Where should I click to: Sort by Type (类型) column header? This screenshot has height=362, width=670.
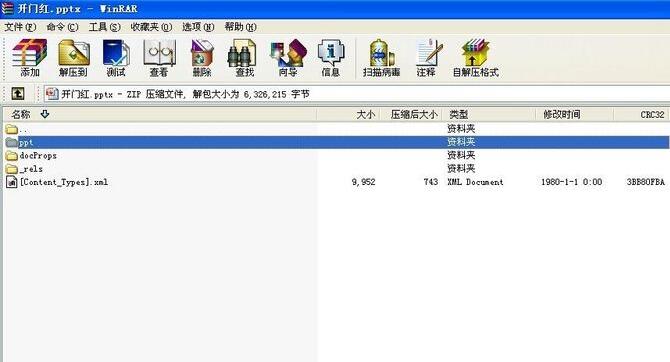tap(489, 115)
